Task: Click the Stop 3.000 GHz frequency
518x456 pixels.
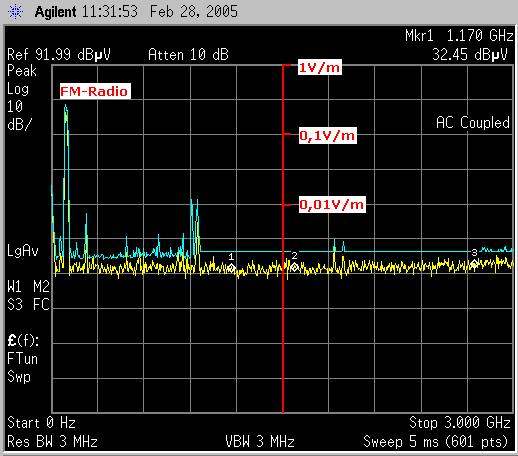Action: tap(460, 423)
